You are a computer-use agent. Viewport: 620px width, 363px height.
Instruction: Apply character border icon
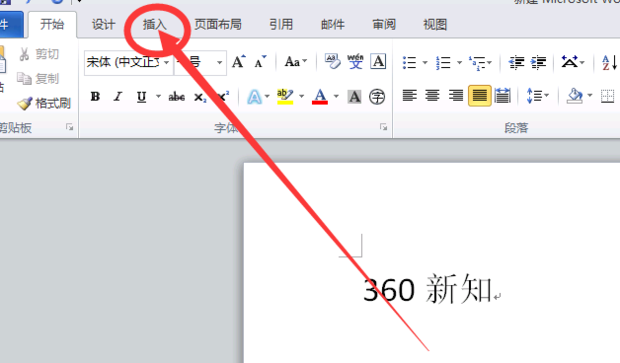[378, 62]
